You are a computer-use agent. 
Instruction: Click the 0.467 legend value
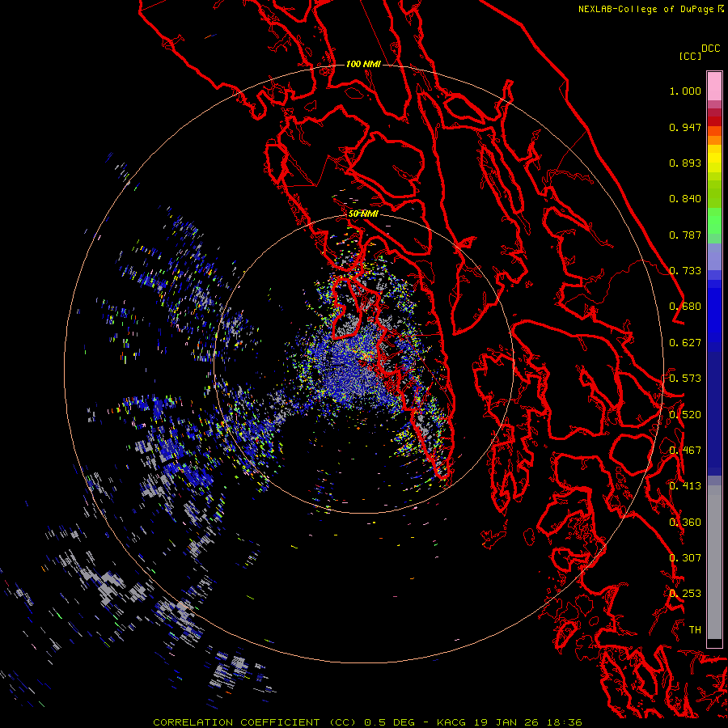pyautogui.click(x=685, y=451)
